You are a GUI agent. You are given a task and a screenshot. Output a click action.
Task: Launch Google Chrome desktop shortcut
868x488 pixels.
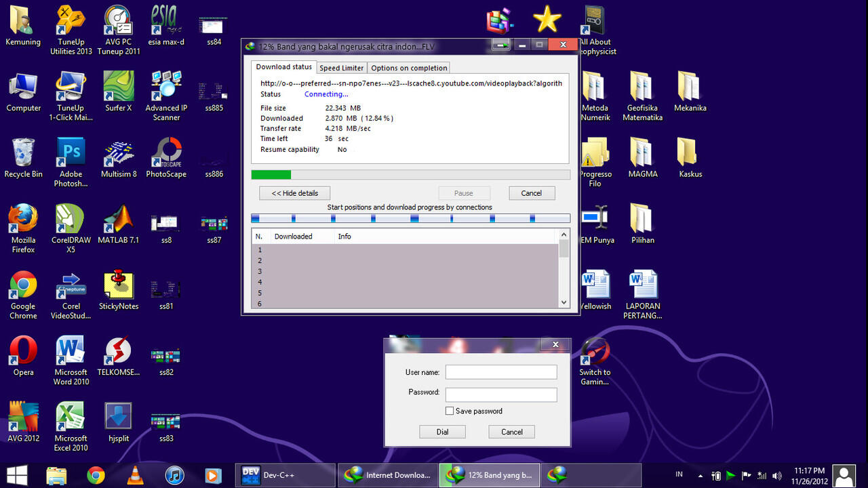click(x=23, y=296)
